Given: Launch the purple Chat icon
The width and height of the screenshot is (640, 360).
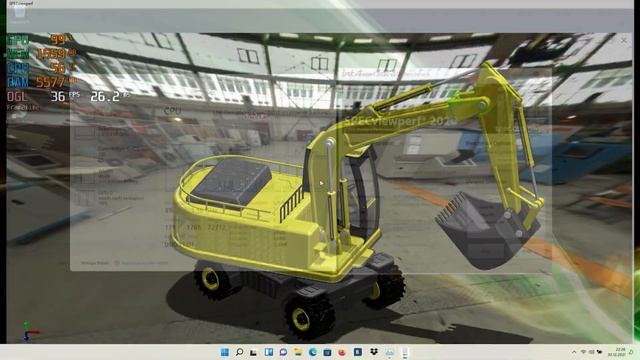Looking at the screenshot, I should click(283, 352).
